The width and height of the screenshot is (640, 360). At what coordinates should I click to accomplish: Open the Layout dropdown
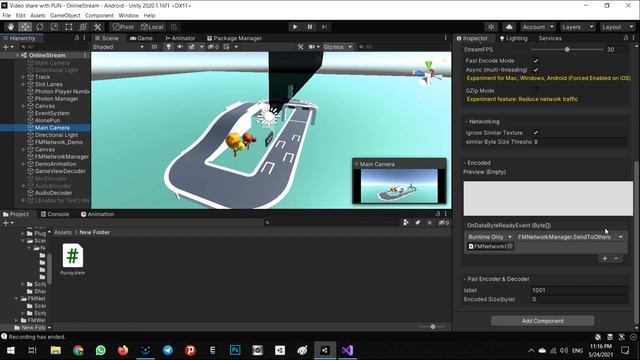click(617, 27)
